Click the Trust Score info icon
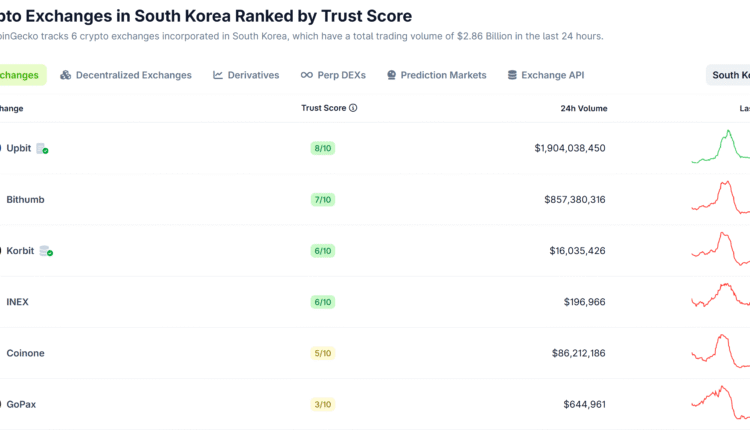The height and width of the screenshot is (430, 750). (353, 108)
